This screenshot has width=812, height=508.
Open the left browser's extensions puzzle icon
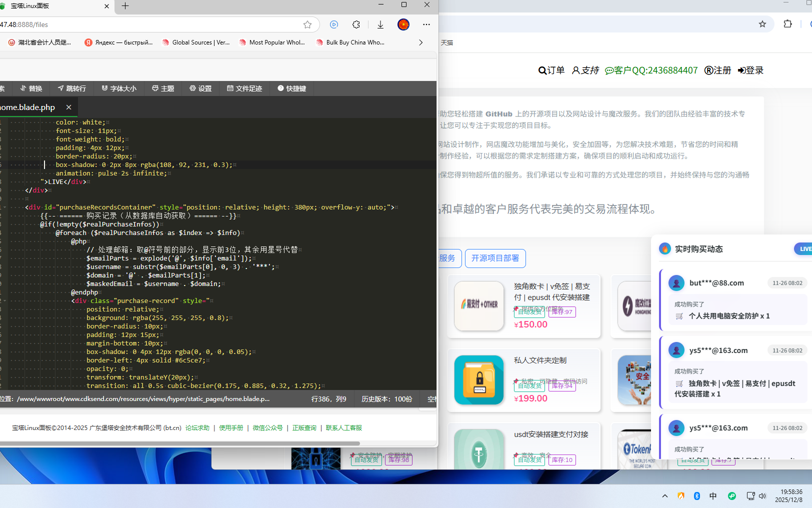point(356,24)
